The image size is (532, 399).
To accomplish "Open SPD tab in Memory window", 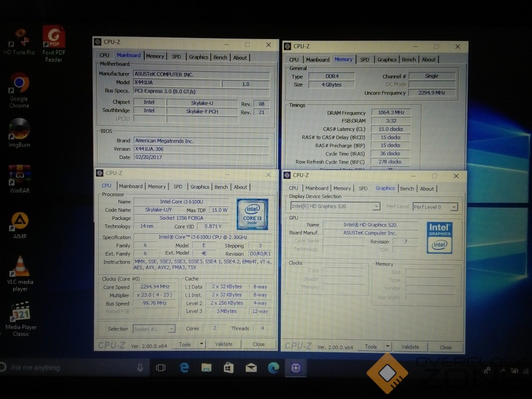I will [365, 59].
